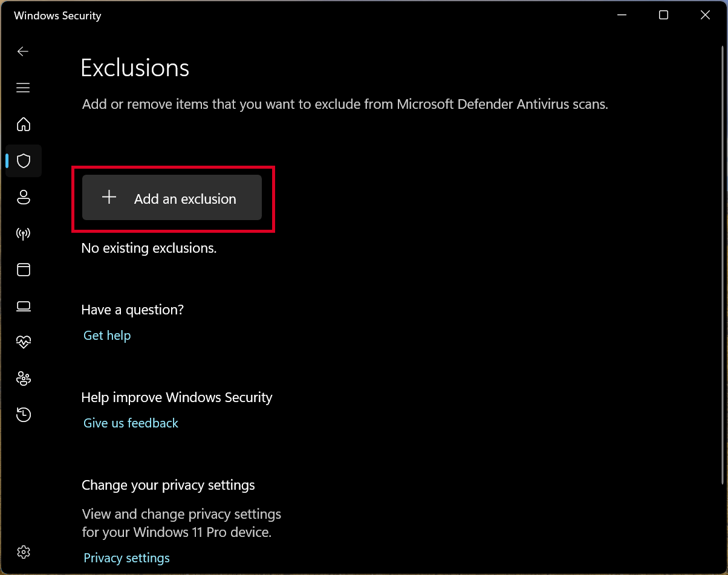The height and width of the screenshot is (575, 728).
Task: Open Firewall & network protection icon
Action: (x=23, y=233)
